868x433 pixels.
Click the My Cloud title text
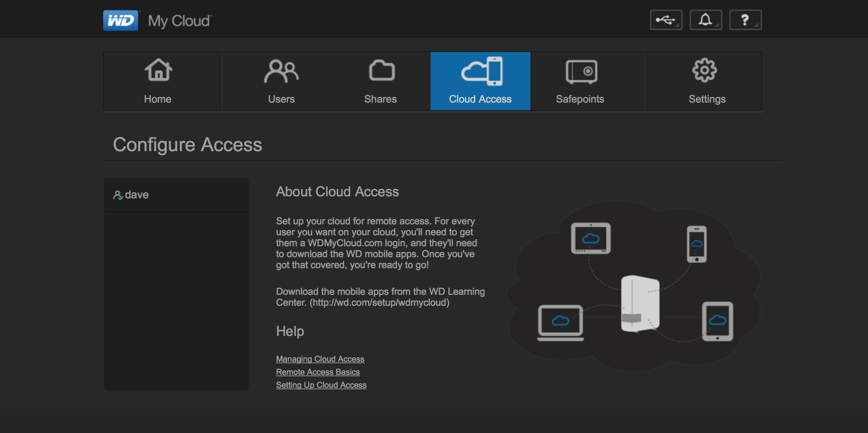pos(179,21)
